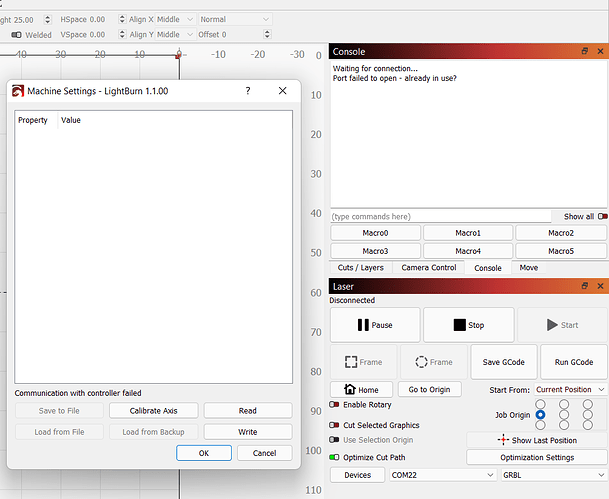
Task: Click the console command input field
Action: pyautogui.click(x=441, y=216)
